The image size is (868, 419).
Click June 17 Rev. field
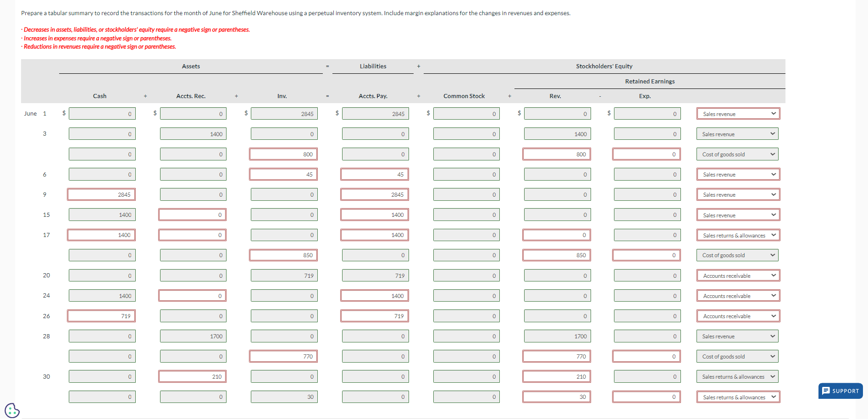557,235
